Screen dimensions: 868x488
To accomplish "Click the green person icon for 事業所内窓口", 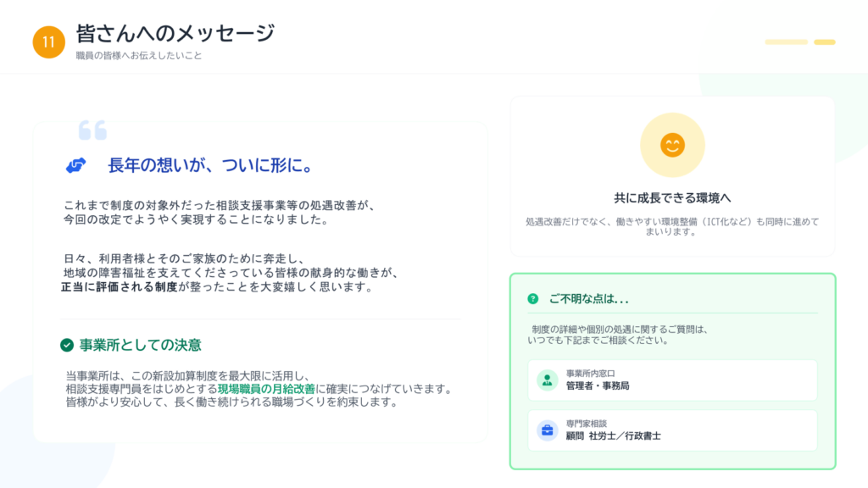I will 547,380.
